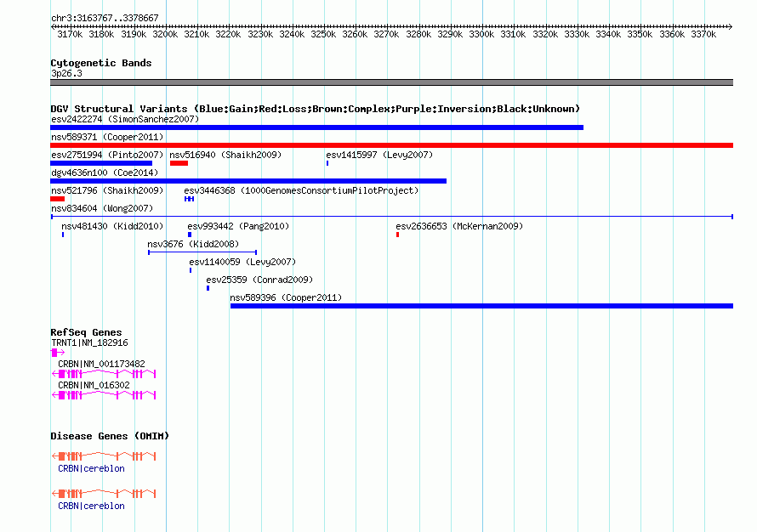Click the RefSeq Genes track title
This screenshot has width=757, height=532.
point(86,332)
